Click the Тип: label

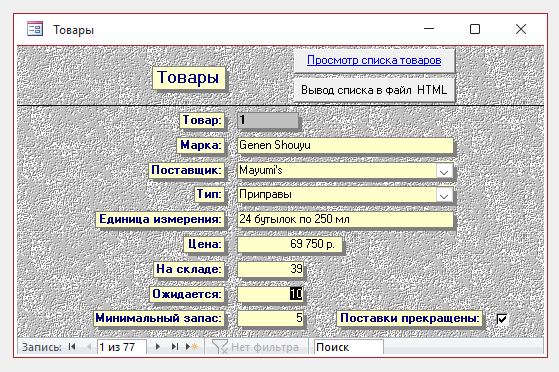click(x=209, y=194)
